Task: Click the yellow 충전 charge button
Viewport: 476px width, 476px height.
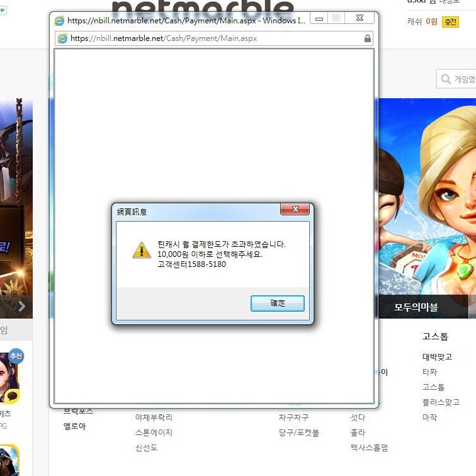Action: tap(451, 22)
